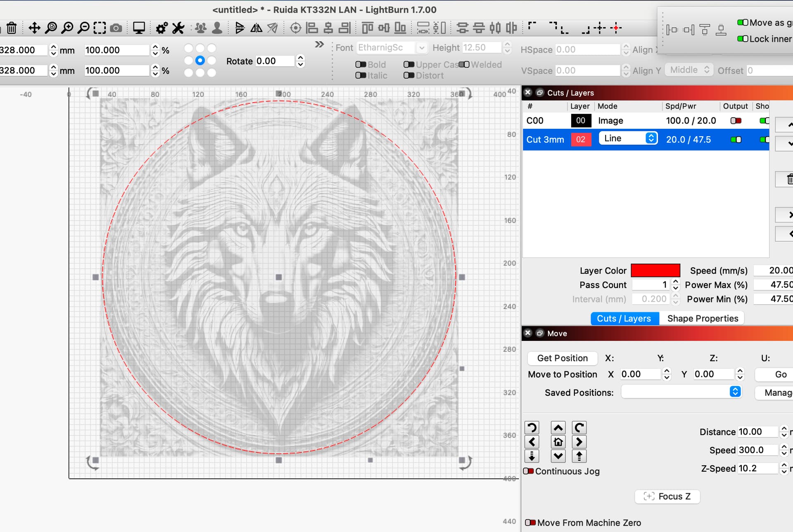Close the Cuts / Layers panel
The image size is (793, 532).
pyautogui.click(x=528, y=92)
